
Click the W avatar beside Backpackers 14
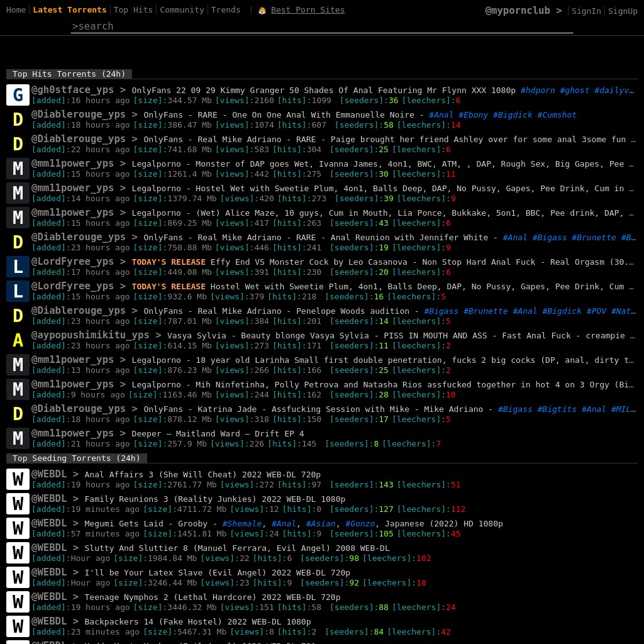click(x=18, y=626)
